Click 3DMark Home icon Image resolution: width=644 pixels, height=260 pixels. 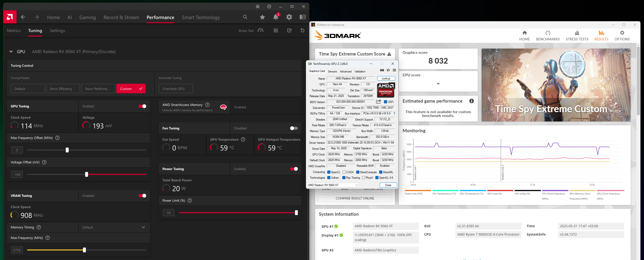pyautogui.click(x=524, y=35)
